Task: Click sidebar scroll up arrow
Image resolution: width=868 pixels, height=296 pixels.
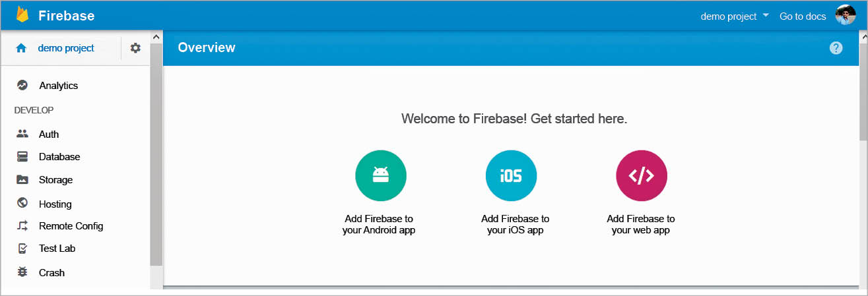Action: tap(156, 37)
